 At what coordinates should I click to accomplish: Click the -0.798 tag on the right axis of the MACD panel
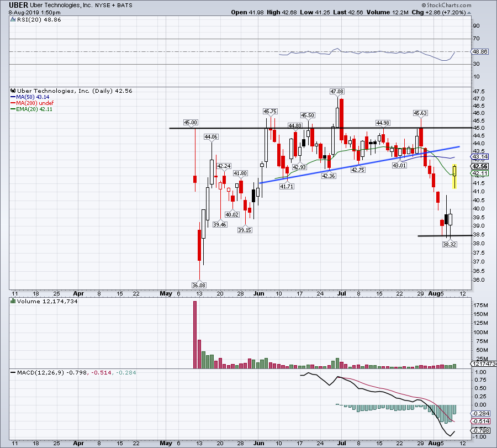pyautogui.click(x=480, y=430)
